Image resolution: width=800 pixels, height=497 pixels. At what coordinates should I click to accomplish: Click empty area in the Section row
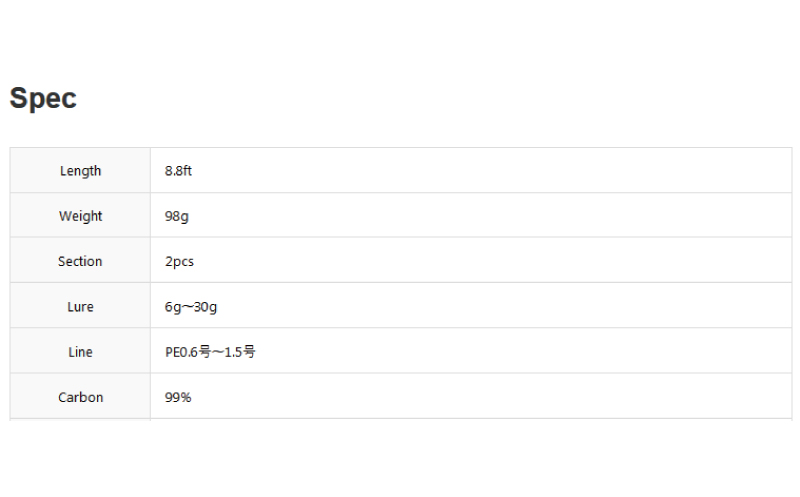click(490, 261)
